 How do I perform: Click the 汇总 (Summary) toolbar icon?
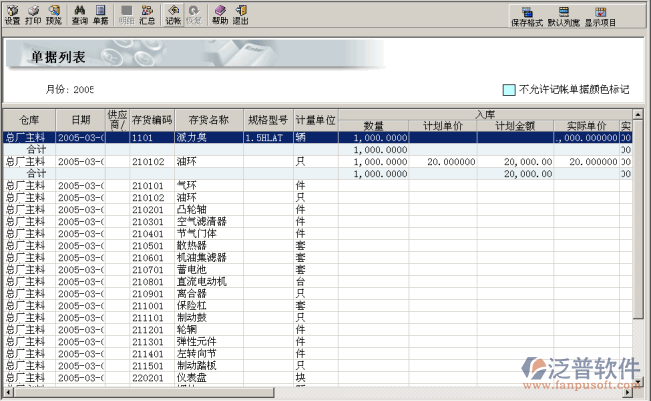(x=147, y=14)
